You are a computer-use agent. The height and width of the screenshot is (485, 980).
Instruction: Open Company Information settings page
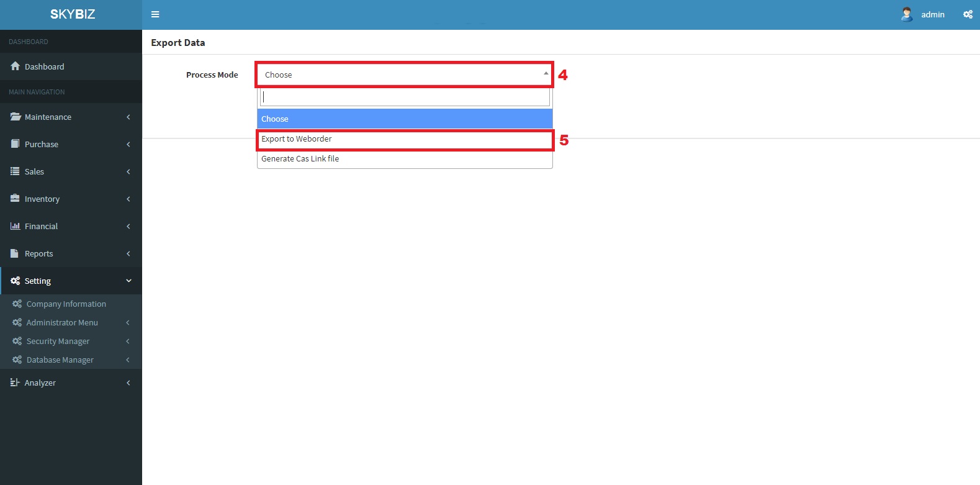(x=66, y=304)
